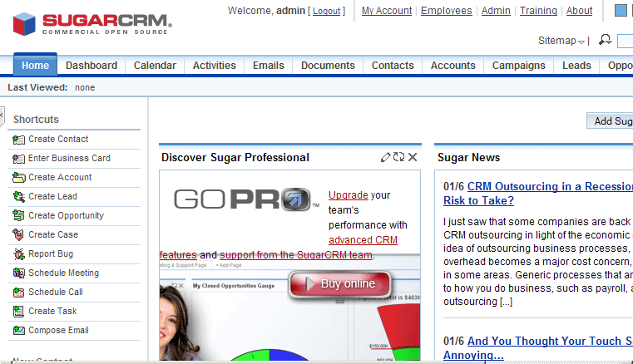Click the Create Opportunity icon

[x=18, y=215]
